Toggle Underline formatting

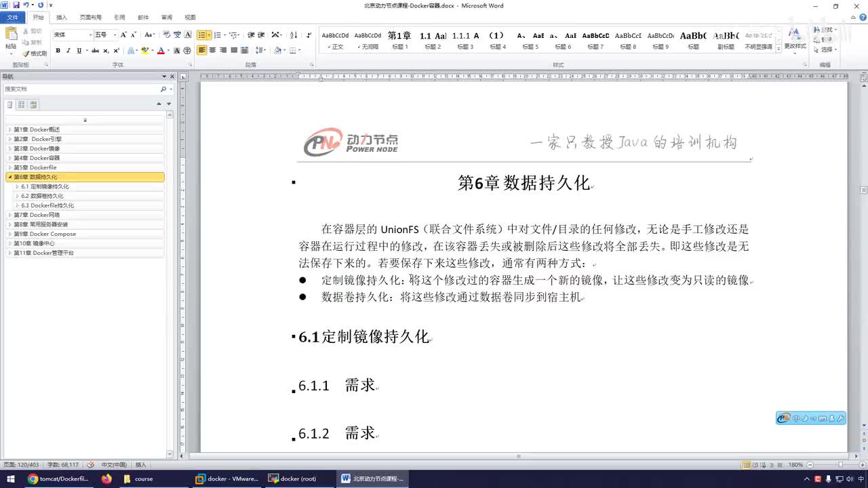point(79,51)
